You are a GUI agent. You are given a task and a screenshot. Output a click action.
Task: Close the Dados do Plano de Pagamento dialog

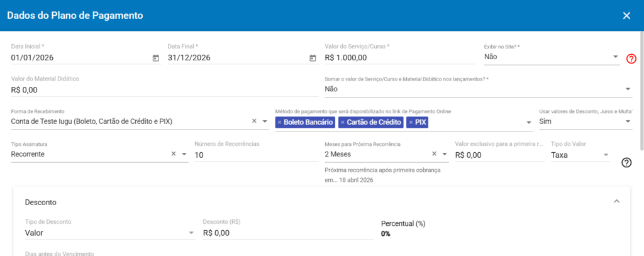pos(626,16)
